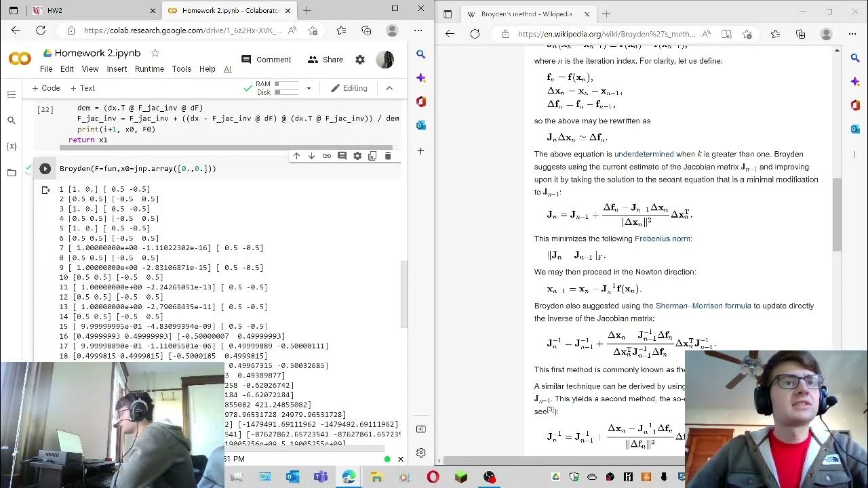Open Favorites list in Colab browser window

click(341, 30)
